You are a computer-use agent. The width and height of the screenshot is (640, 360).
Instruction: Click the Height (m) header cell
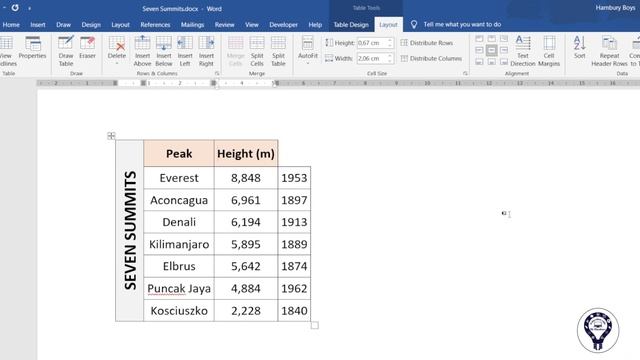pyautogui.click(x=246, y=153)
